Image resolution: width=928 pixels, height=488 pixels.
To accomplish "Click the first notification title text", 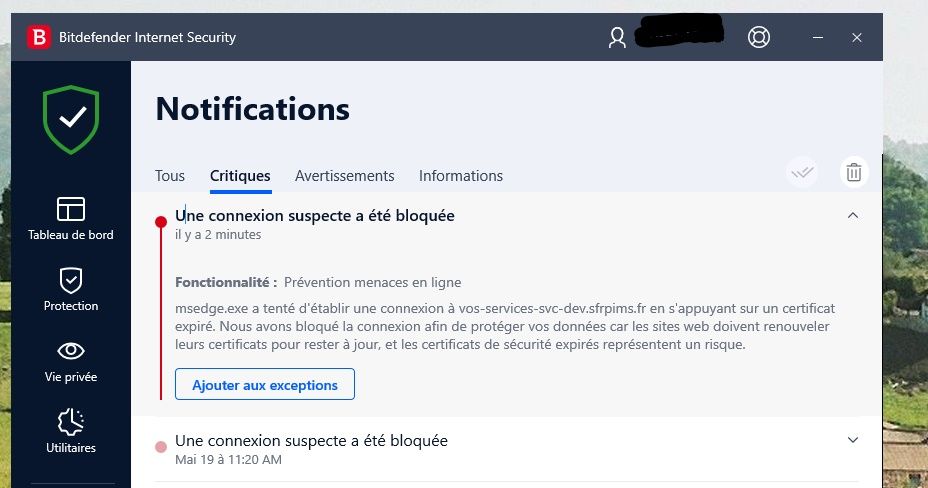I will tap(315, 215).
